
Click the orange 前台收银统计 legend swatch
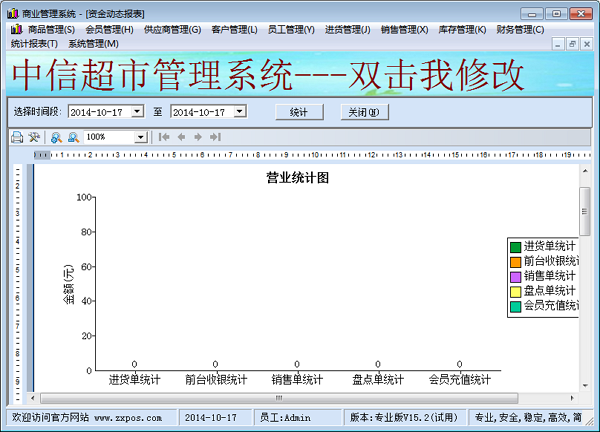[x=515, y=262]
